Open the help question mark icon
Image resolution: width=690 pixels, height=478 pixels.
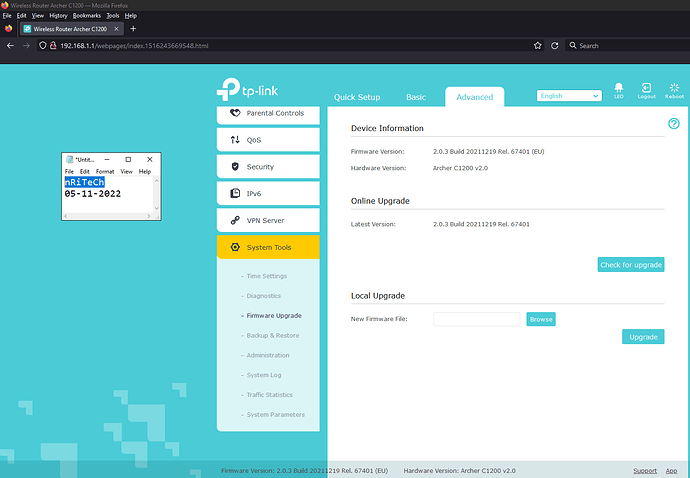tap(673, 124)
